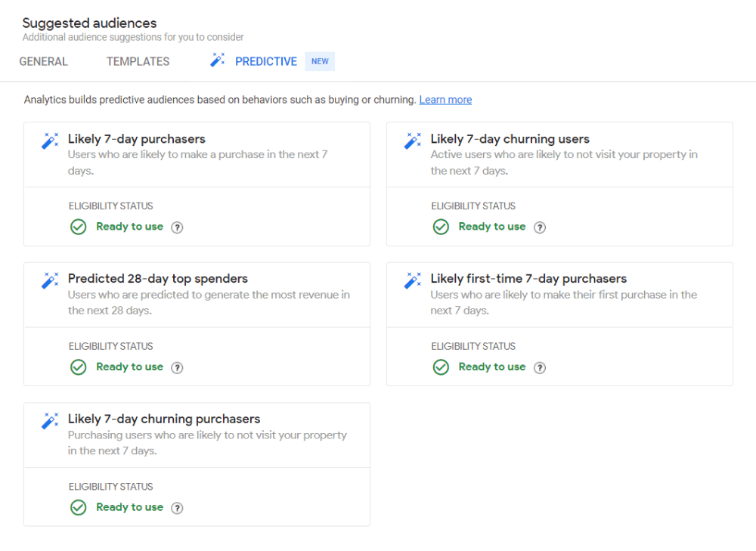Click the Suggested audiences heading
Screen dimensions: 756x551
pos(90,23)
